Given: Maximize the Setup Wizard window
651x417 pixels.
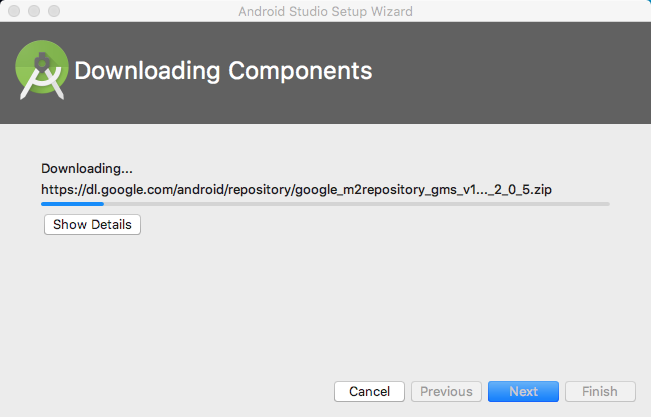Looking at the screenshot, I should coord(54,11).
